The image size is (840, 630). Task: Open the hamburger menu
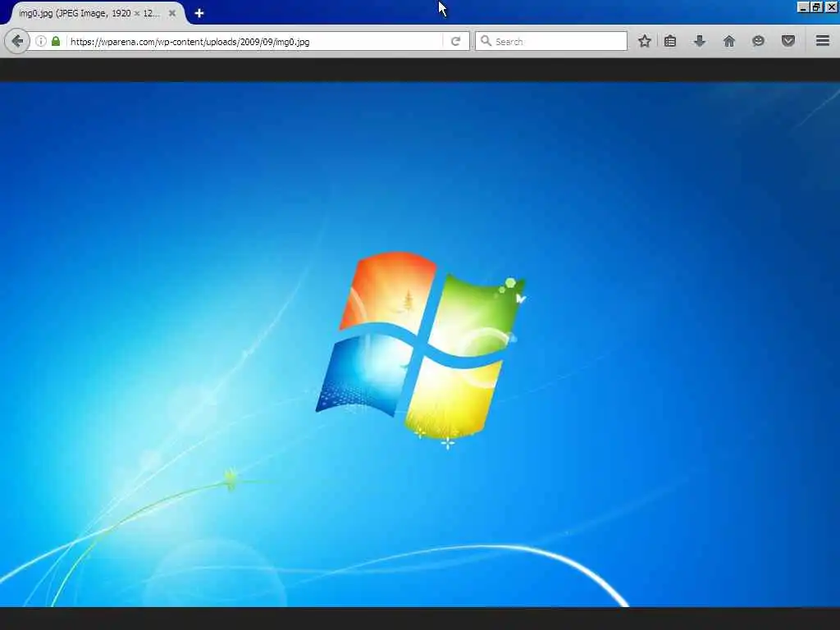click(823, 41)
